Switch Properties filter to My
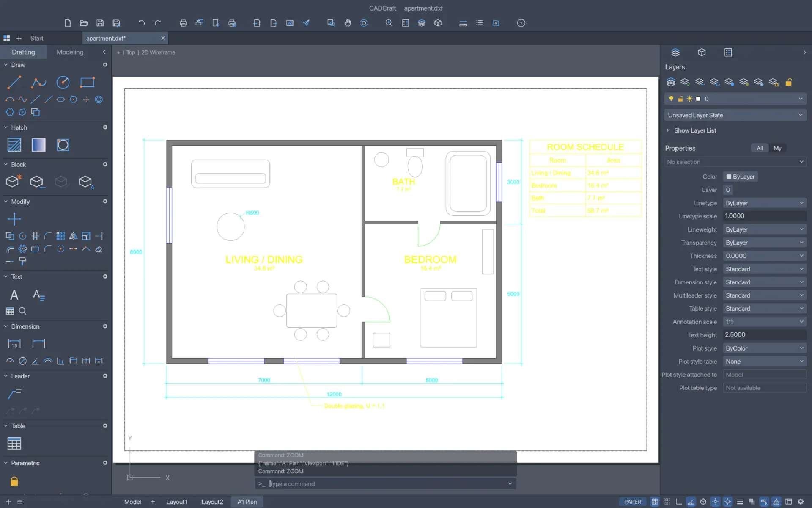 777,148
